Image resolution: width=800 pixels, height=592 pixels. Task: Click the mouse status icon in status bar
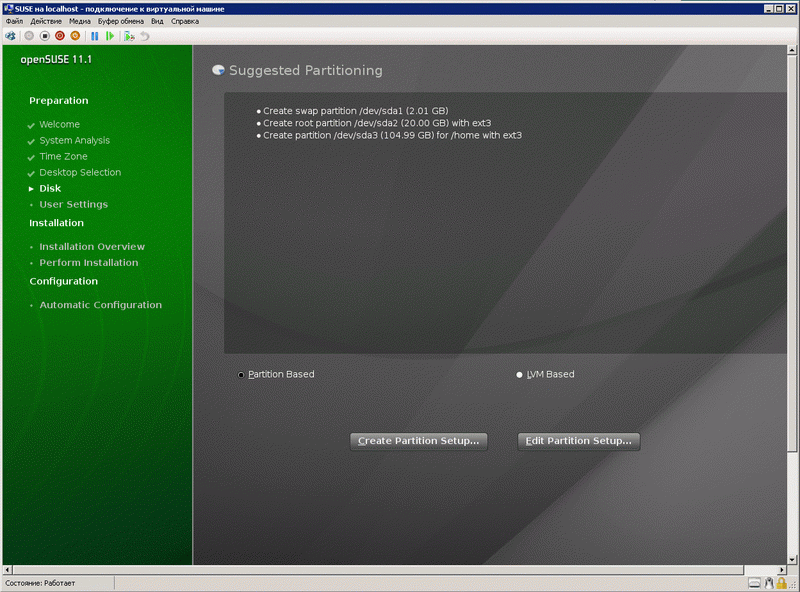(x=768, y=582)
